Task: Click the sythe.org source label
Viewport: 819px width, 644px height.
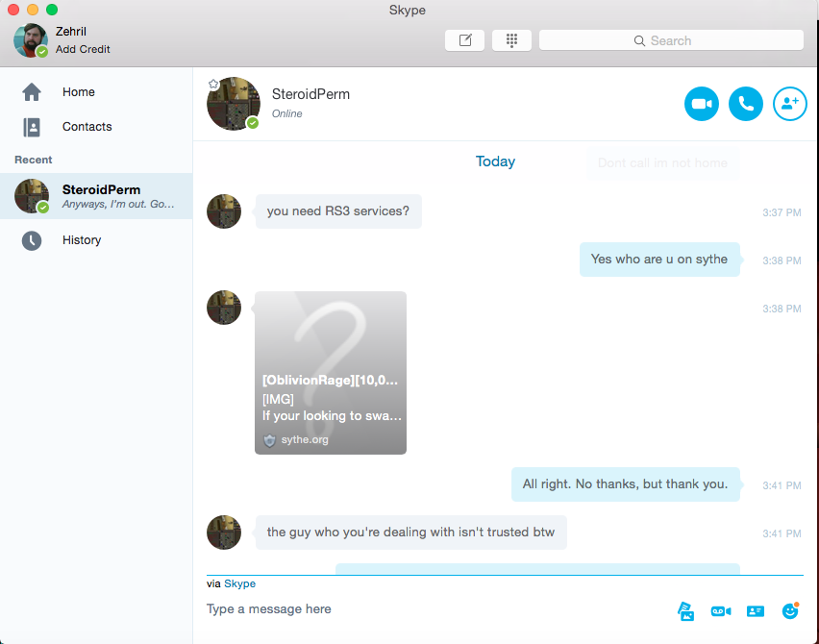Action: tap(305, 440)
